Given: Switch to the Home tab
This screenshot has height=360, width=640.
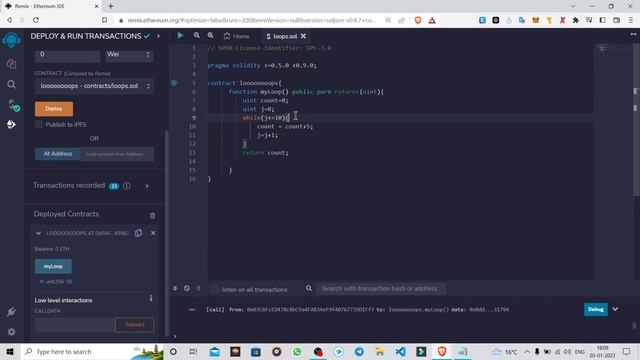Looking at the screenshot, I should coord(236,36).
